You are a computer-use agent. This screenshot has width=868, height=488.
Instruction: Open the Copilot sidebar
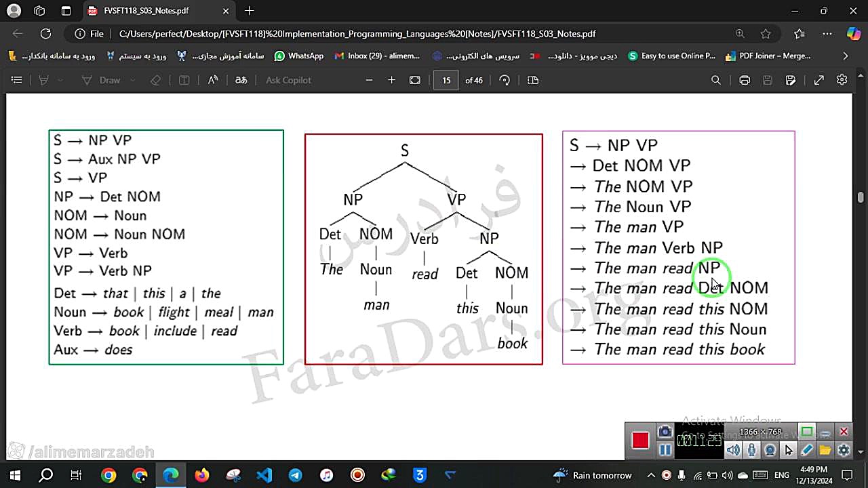854,34
